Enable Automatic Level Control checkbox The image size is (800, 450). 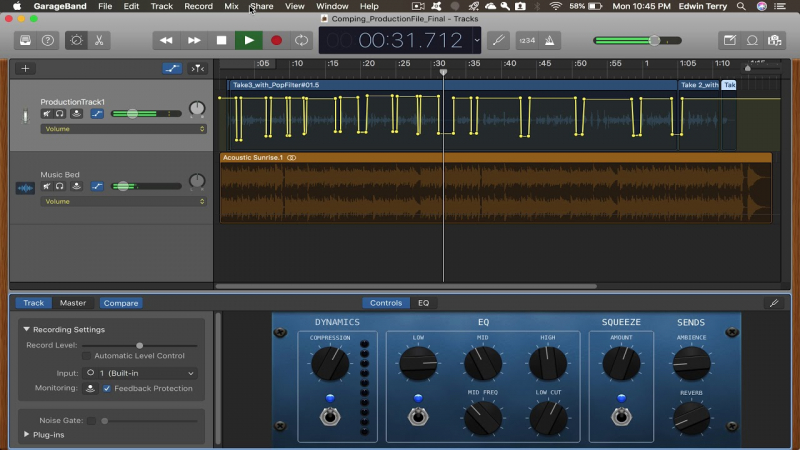click(86, 356)
